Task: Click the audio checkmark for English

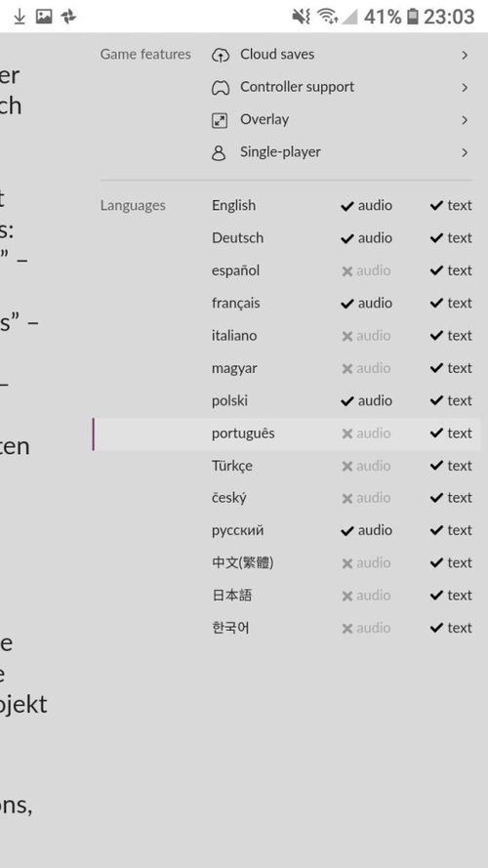Action: click(346, 206)
